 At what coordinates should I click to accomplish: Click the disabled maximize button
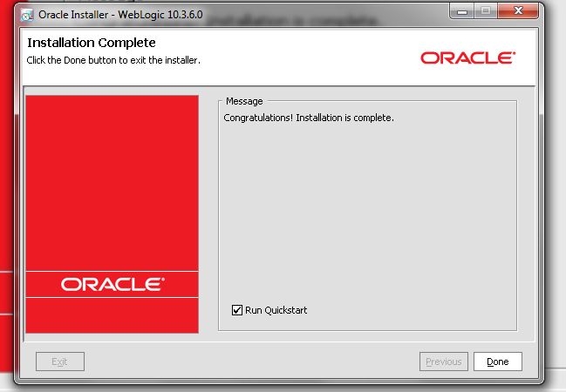(x=486, y=10)
